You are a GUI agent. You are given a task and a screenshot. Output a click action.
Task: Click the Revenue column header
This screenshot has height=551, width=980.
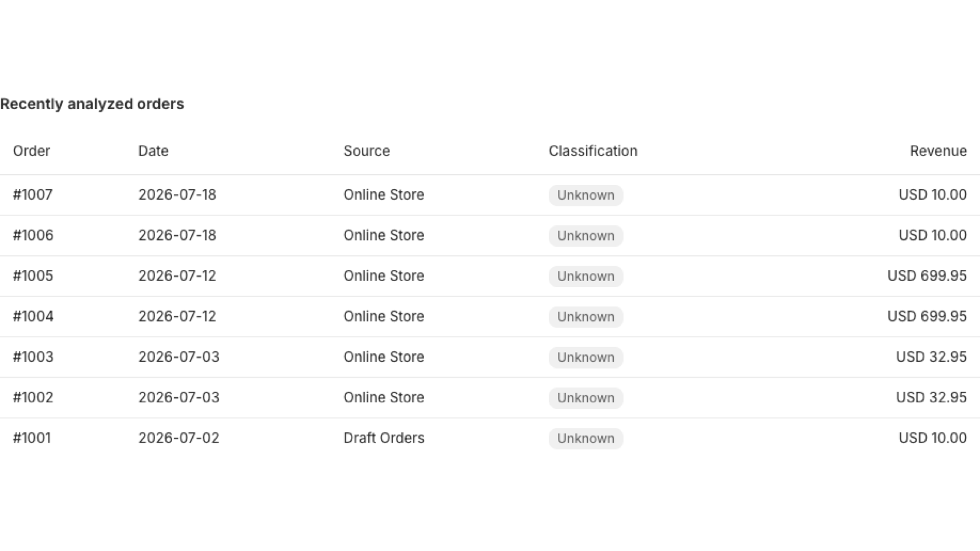coord(938,151)
